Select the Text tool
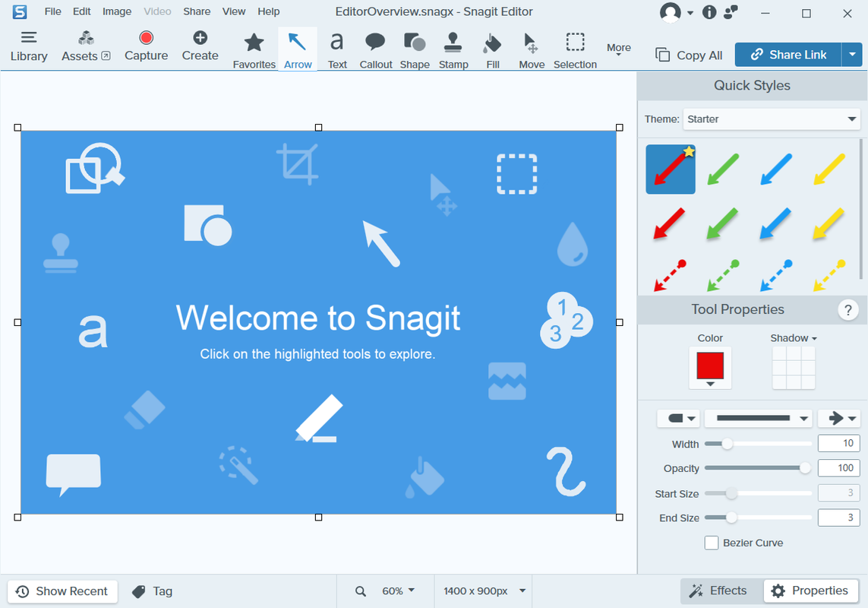 pos(337,50)
